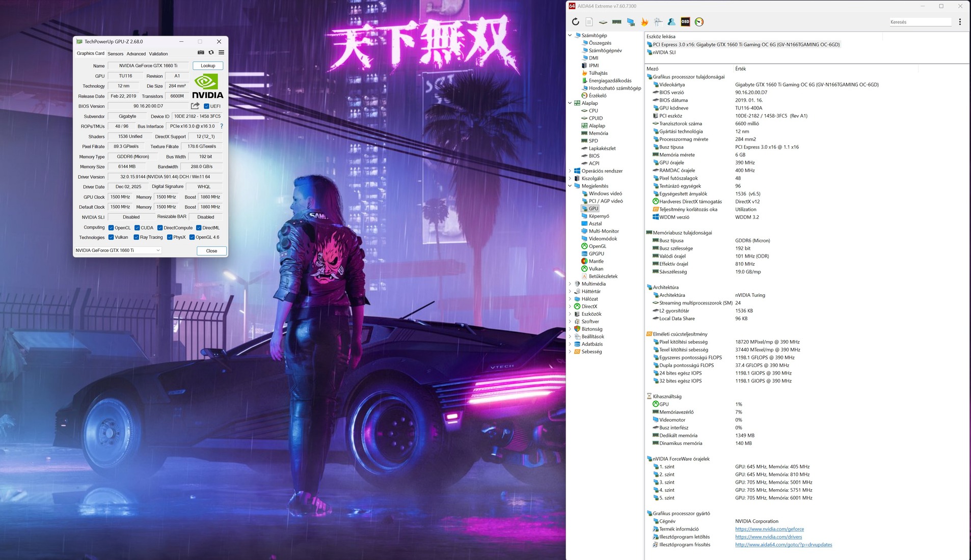Click the Bus Interface question mark help
This screenshot has width=971, height=560.
[221, 126]
